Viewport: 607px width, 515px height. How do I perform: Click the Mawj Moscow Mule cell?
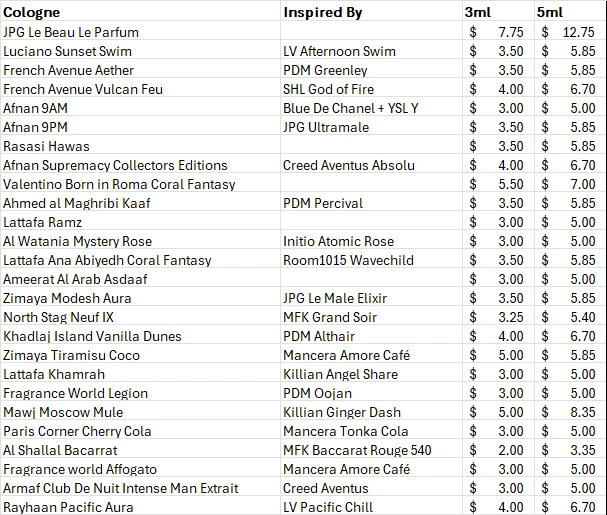pyautogui.click(x=141, y=412)
